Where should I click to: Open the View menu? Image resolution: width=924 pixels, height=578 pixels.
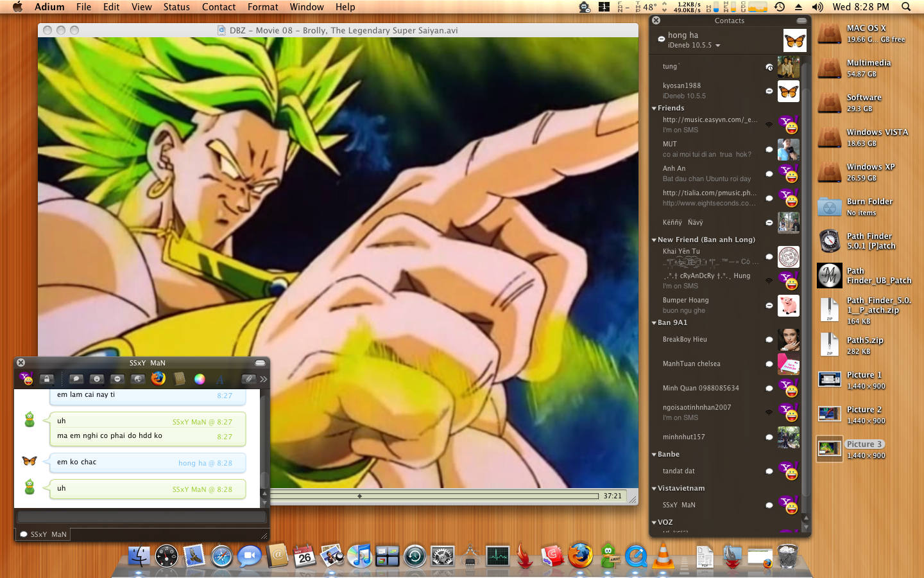click(x=142, y=7)
